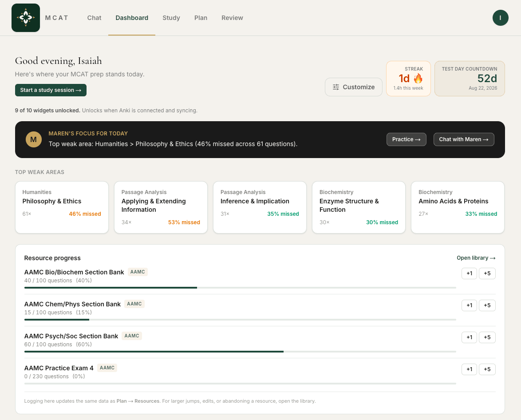This screenshot has width=521, height=420.
Task: Click the '35% missed' value
Action: [283, 214]
